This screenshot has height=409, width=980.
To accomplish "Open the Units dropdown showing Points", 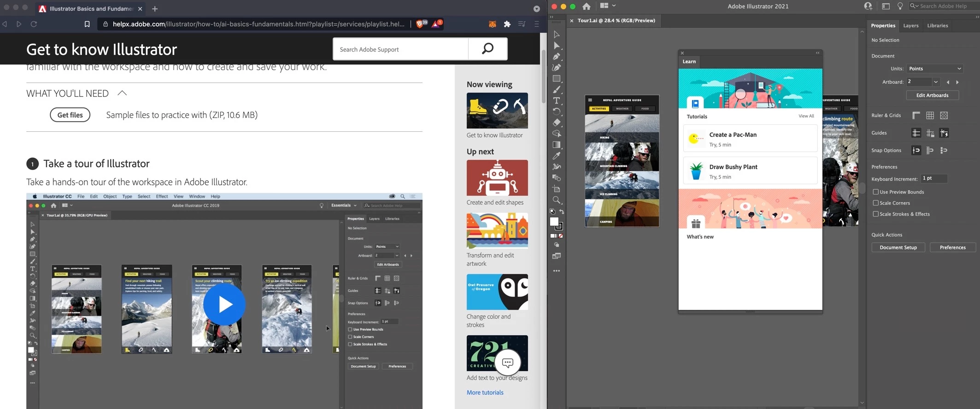I will [x=935, y=69].
